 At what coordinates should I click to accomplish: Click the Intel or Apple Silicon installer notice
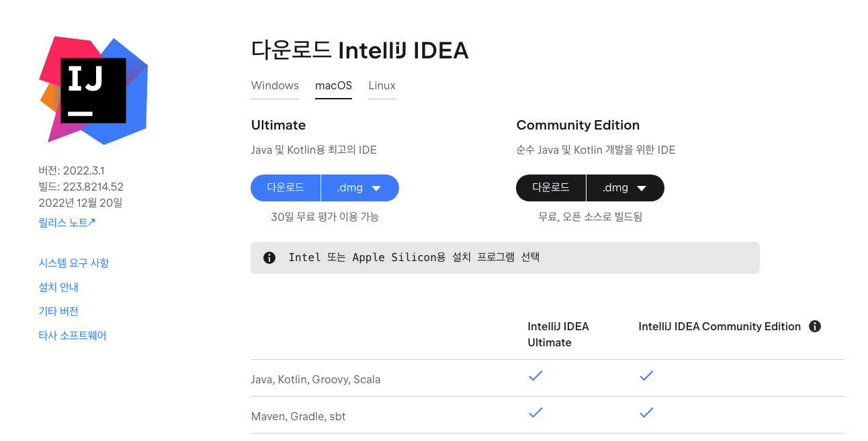point(505,258)
